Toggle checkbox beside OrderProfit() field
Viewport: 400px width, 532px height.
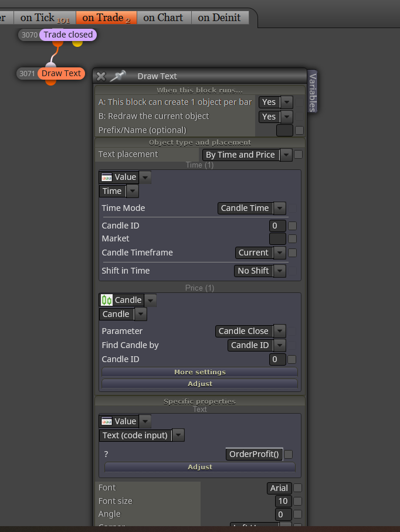(288, 454)
